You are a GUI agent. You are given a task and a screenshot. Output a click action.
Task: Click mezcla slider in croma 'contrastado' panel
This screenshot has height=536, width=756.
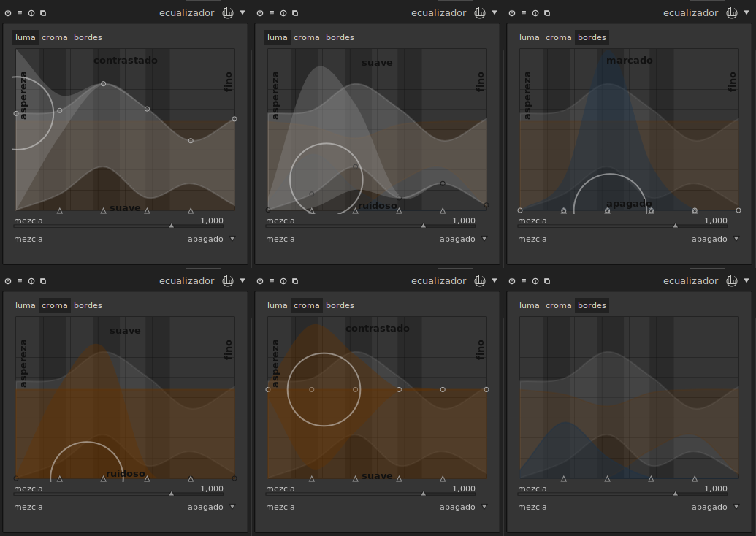pos(370,490)
